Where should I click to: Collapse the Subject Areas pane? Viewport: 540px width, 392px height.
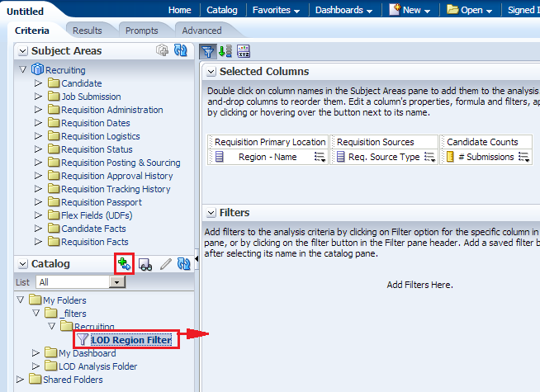tap(23, 51)
